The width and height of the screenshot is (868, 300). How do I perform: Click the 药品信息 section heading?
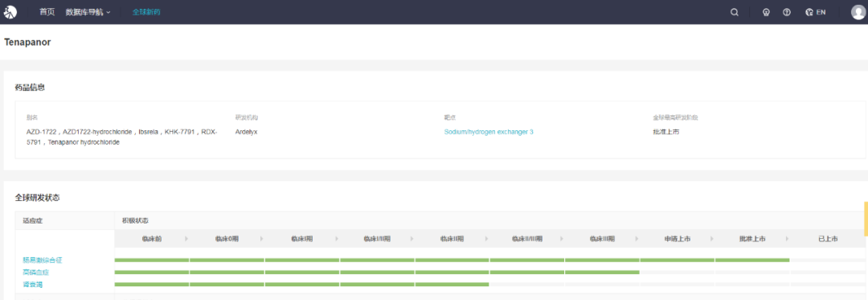(x=30, y=88)
